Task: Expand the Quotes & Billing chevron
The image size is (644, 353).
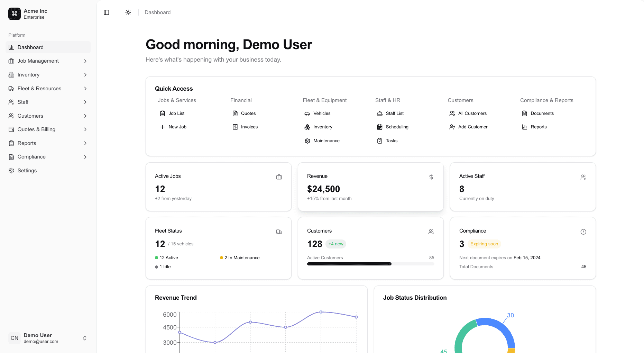Action: (x=85, y=129)
